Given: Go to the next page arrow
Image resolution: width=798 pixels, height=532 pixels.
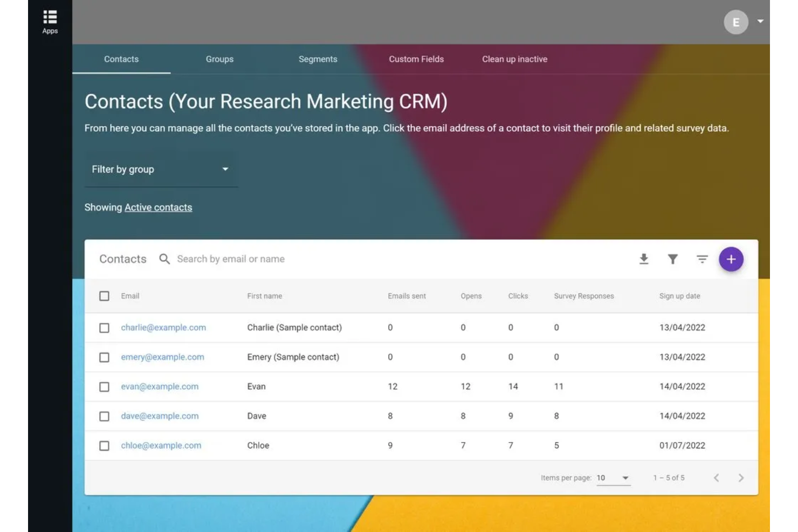Looking at the screenshot, I should tap(741, 478).
